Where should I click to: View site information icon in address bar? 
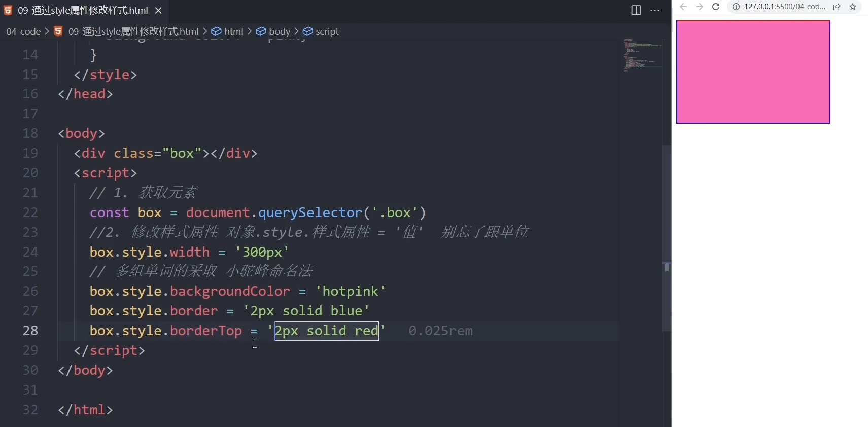coord(736,7)
